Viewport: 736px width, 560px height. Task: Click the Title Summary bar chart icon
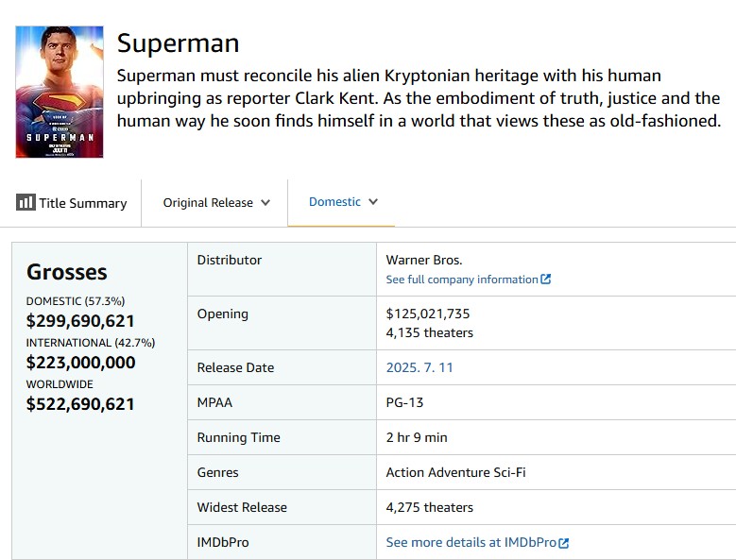click(26, 202)
